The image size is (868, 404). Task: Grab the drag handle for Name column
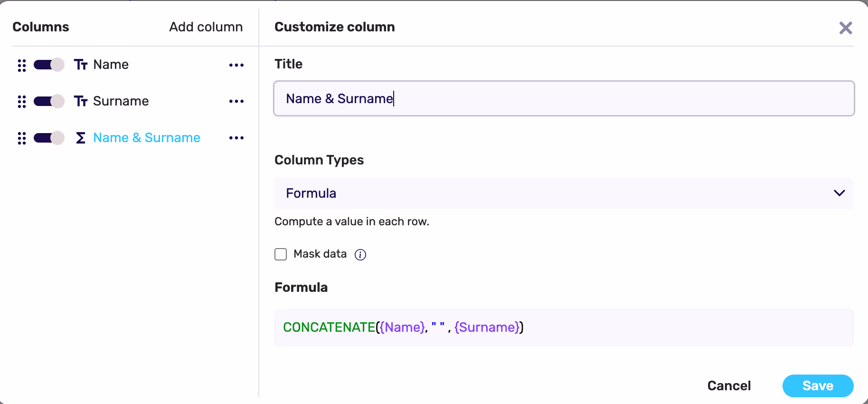click(22, 65)
